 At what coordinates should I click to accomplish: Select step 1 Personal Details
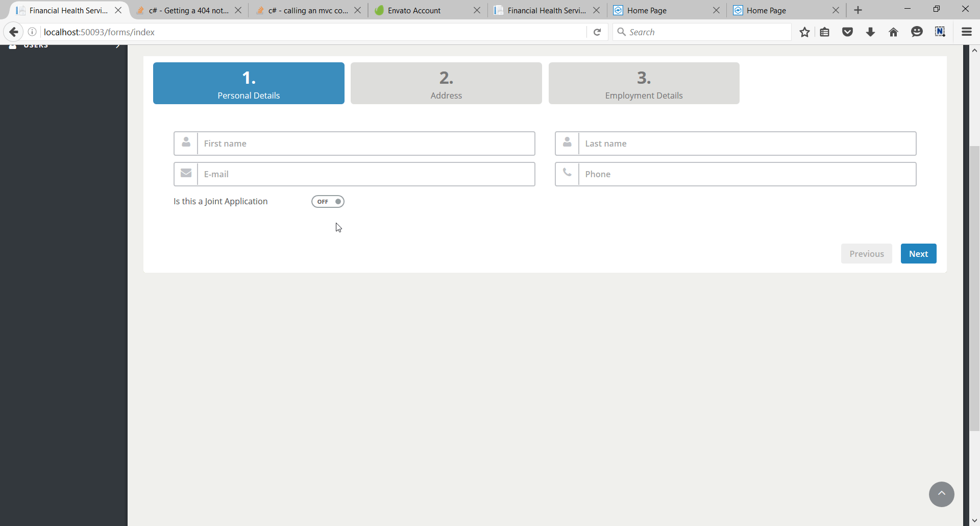(249, 83)
